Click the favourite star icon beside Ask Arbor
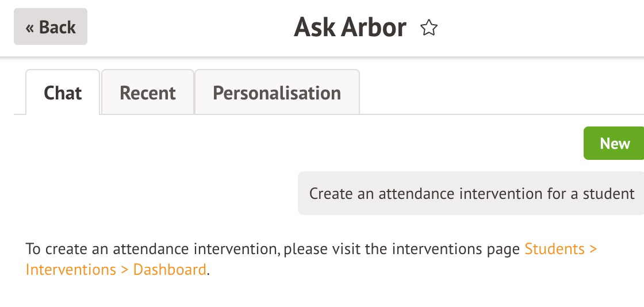The width and height of the screenshot is (644, 307). click(429, 28)
